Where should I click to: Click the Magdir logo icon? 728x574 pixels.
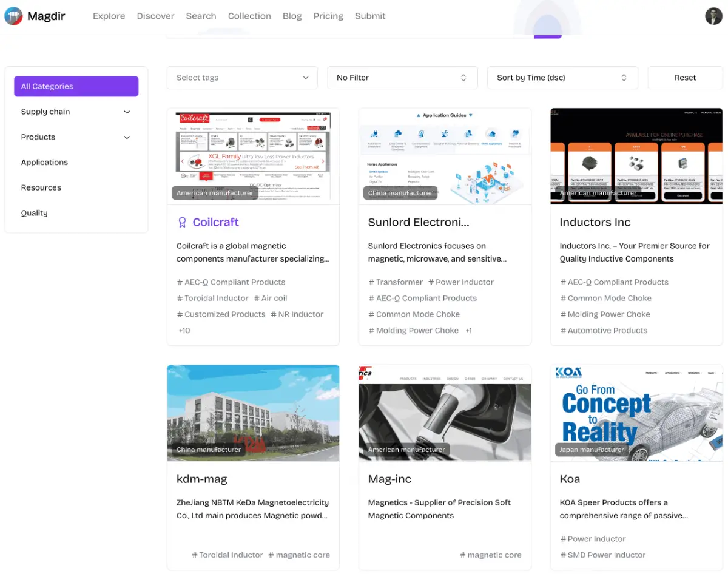pyautogui.click(x=13, y=16)
